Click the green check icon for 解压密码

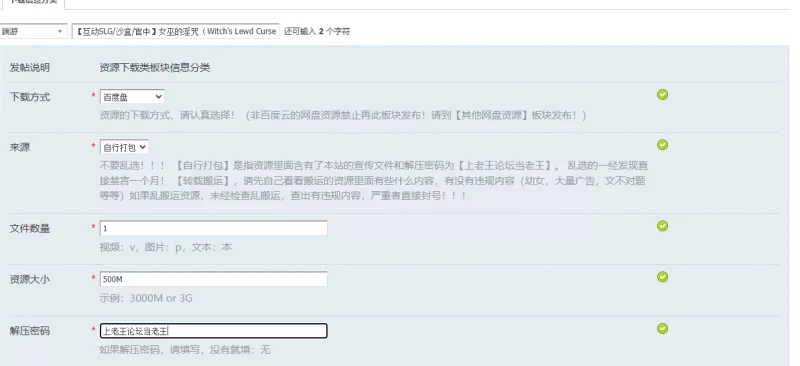click(x=662, y=328)
